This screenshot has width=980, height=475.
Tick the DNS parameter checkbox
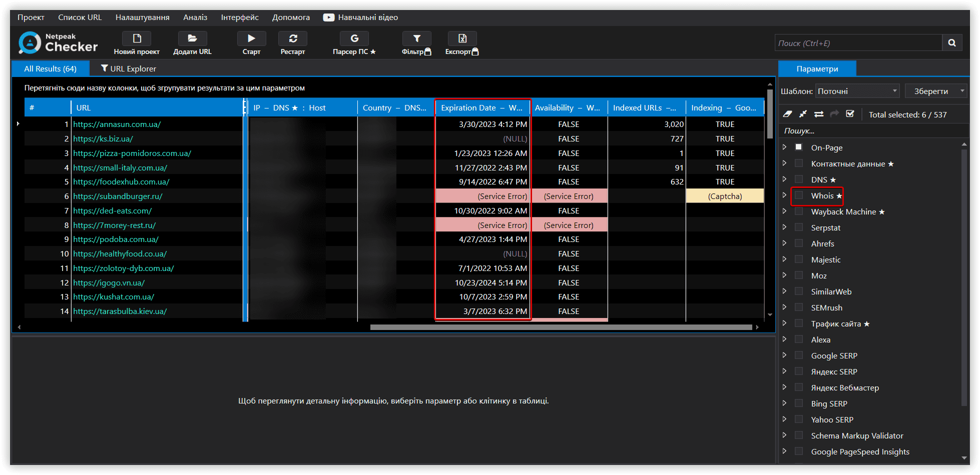799,179
